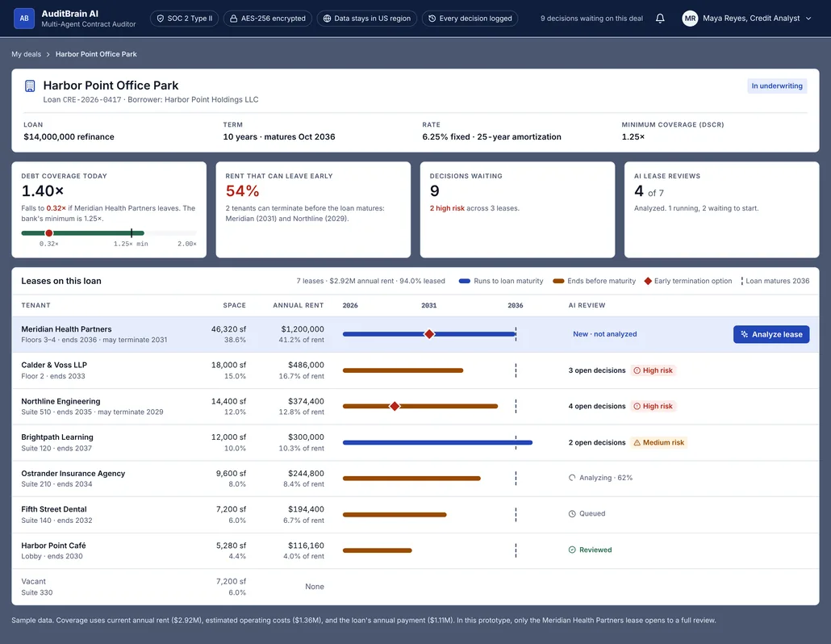831x644 pixels.
Task: Click the Calder & Voss LLP lease bar
Action: coord(403,370)
